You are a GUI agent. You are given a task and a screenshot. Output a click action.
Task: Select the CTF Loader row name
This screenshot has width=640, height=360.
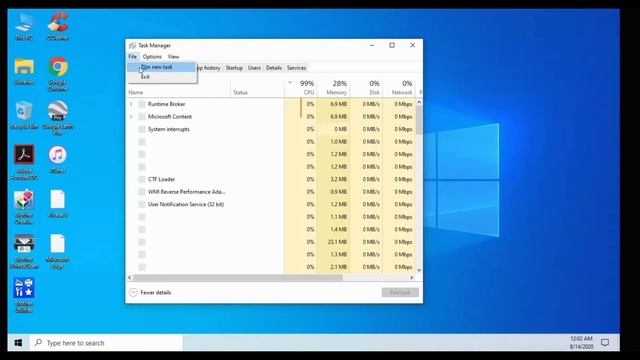tap(161, 179)
